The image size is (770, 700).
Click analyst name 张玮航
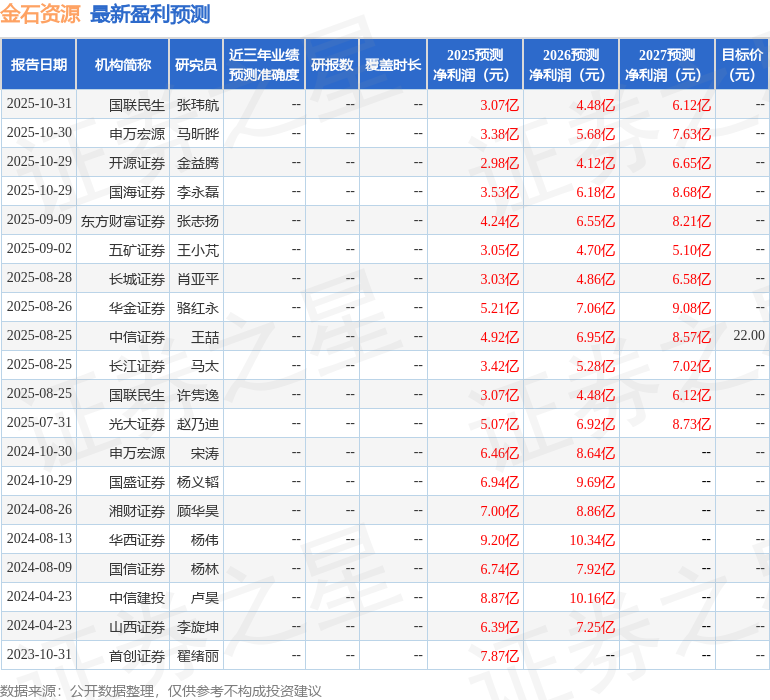[198, 105]
